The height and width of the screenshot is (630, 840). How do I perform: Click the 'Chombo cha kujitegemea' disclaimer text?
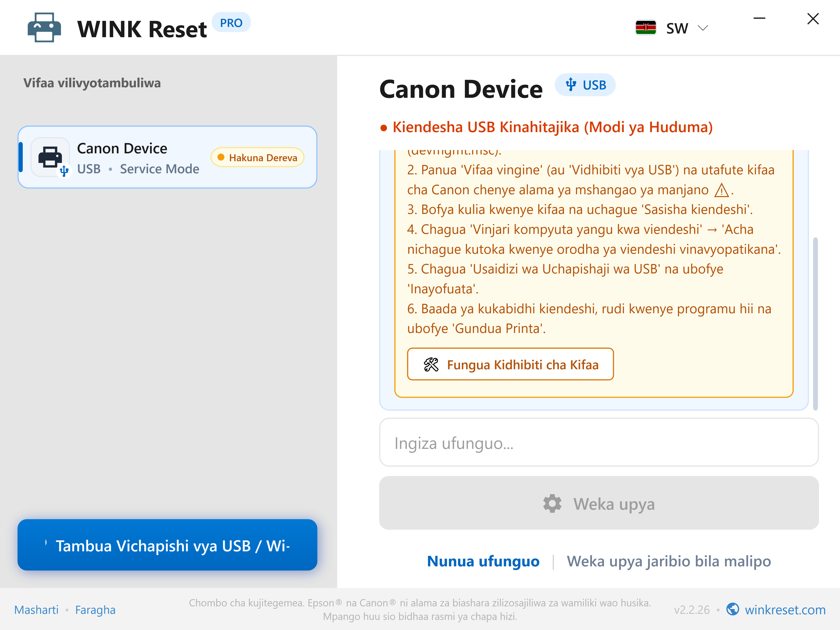click(x=420, y=609)
